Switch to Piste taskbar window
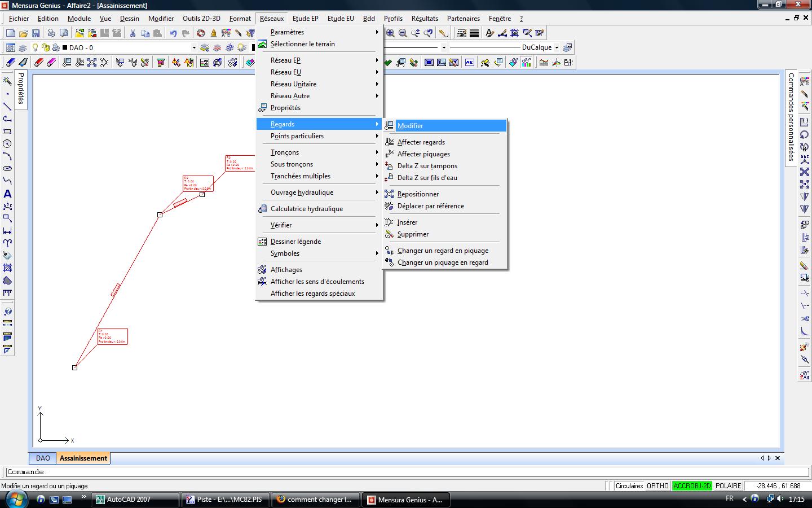The image size is (812, 508). [x=226, y=500]
